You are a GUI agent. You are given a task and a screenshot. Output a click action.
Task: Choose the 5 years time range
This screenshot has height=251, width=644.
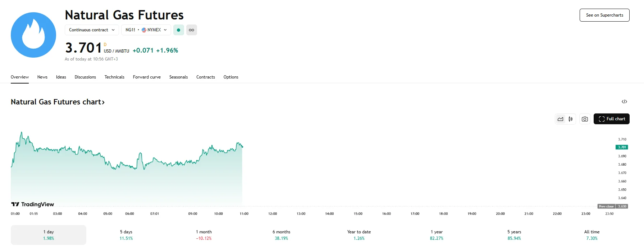tap(514, 235)
